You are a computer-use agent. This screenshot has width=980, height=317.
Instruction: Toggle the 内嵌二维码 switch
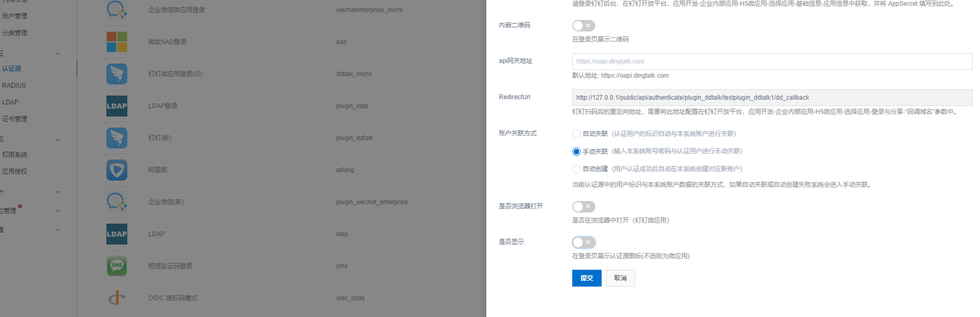click(583, 26)
